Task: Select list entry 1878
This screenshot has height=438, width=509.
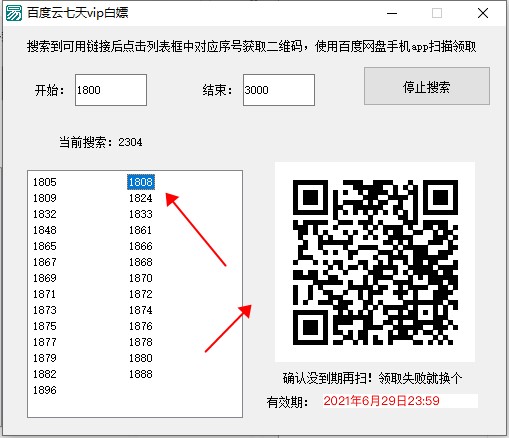Action: [x=141, y=342]
